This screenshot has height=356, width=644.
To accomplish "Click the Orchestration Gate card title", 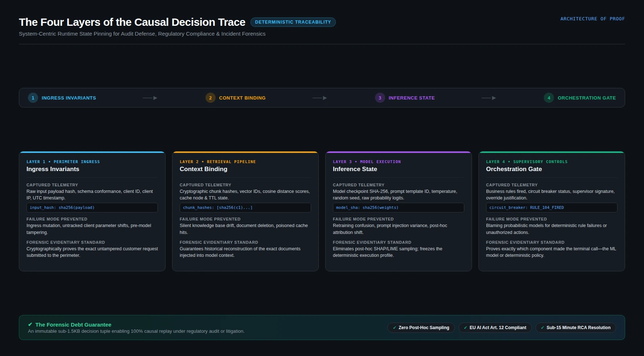I will 514,169.
